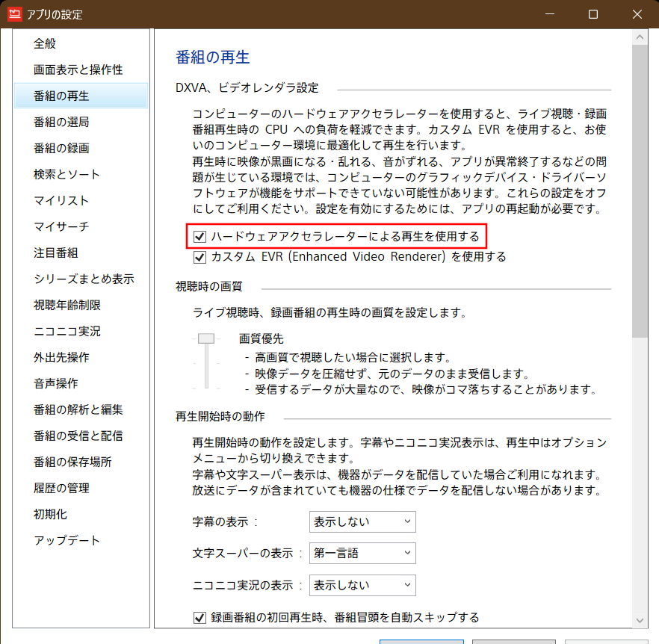Open the マイリスト settings page
This screenshot has width=659, height=644.
(x=61, y=200)
